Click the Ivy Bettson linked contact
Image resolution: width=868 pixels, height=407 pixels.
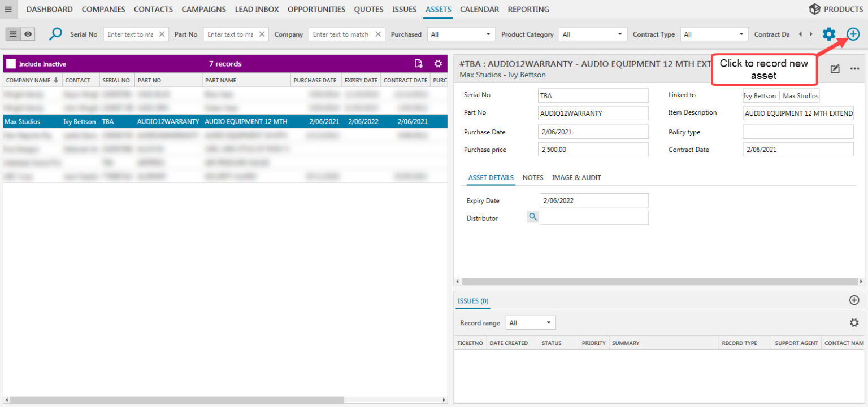[x=759, y=95]
